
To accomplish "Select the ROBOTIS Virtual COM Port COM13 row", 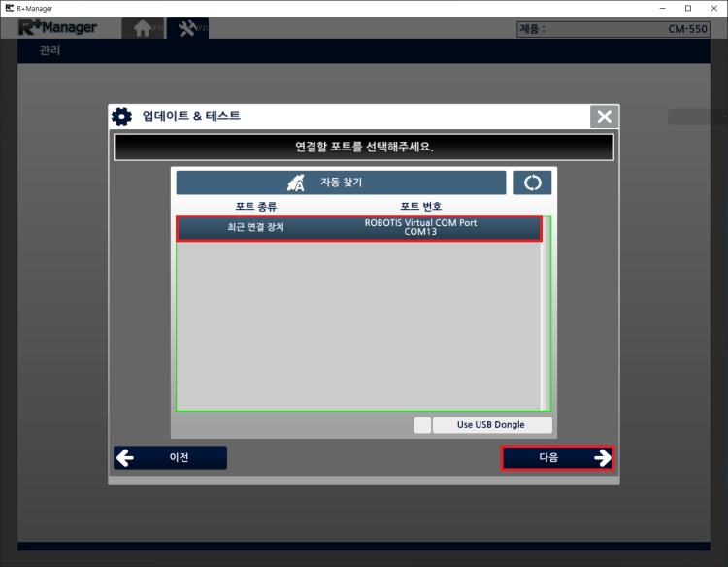I will tap(358, 227).
